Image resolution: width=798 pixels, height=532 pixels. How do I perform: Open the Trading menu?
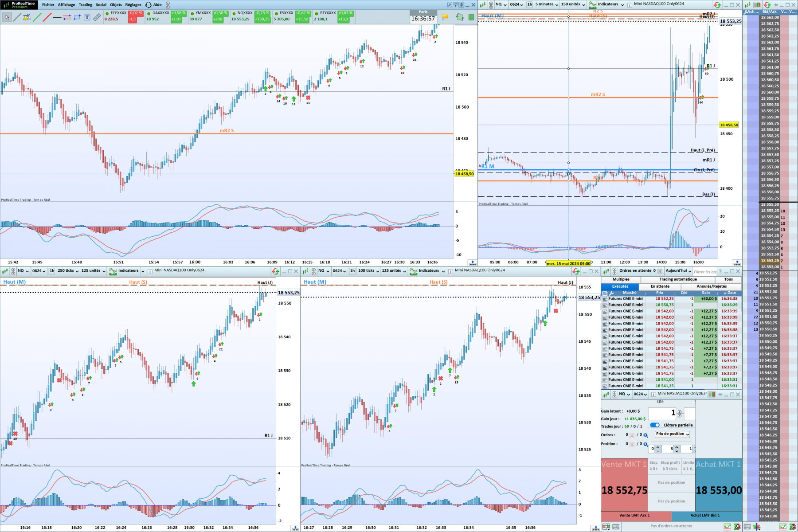(86, 5)
